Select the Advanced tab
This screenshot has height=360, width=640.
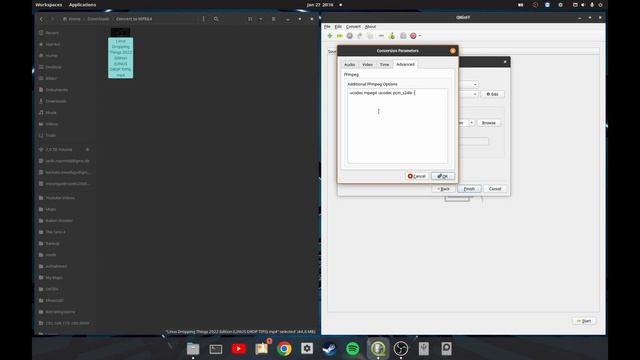click(405, 64)
